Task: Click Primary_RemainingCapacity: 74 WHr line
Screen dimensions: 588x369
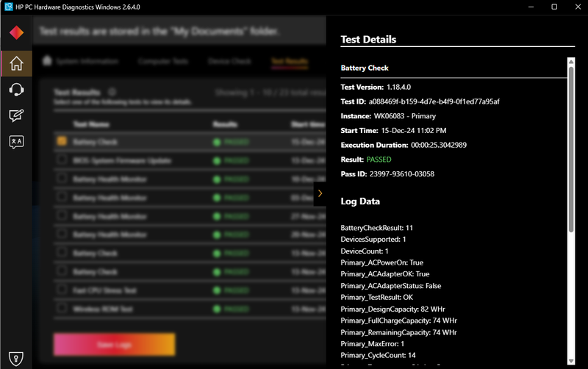Action: point(398,333)
